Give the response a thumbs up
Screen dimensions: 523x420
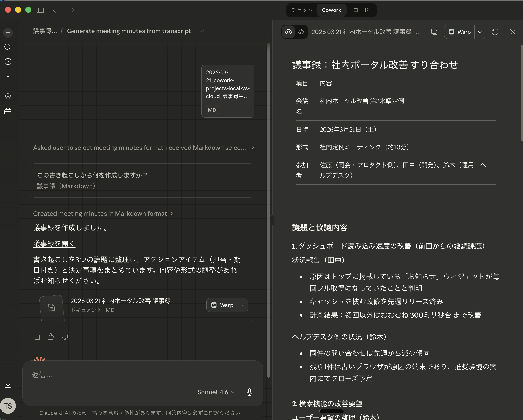click(51, 336)
